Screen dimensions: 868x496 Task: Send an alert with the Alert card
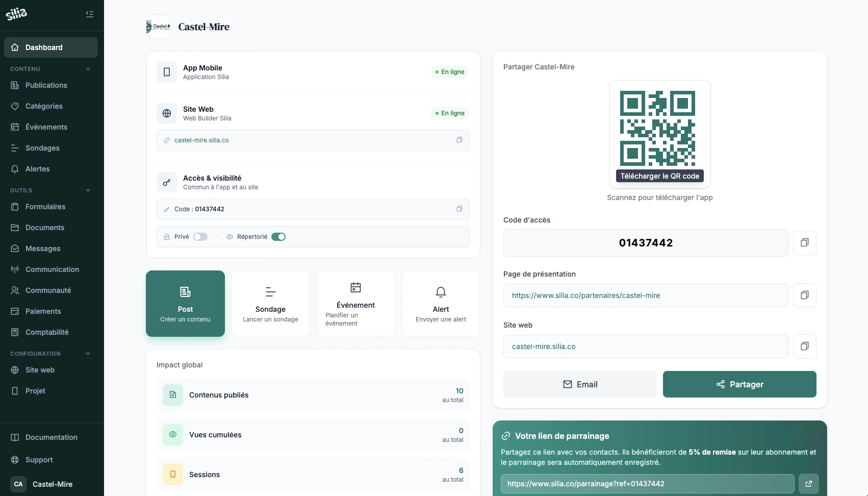441,304
